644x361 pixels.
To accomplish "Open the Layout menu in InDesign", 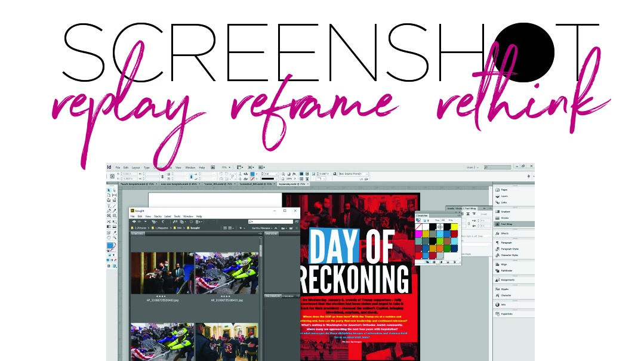I will tap(135, 168).
